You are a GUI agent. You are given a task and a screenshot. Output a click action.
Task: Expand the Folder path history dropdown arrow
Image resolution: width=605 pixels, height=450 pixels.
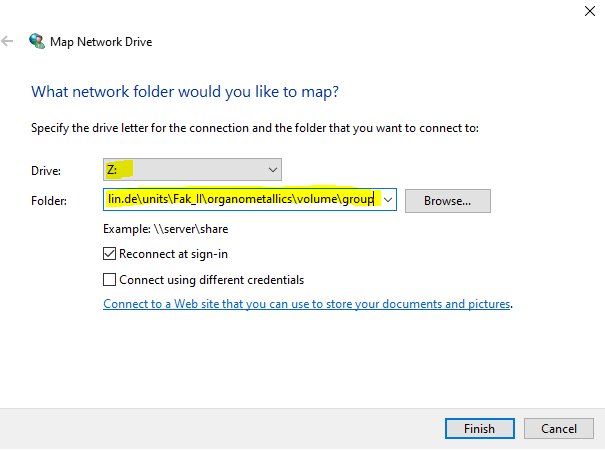coord(388,200)
